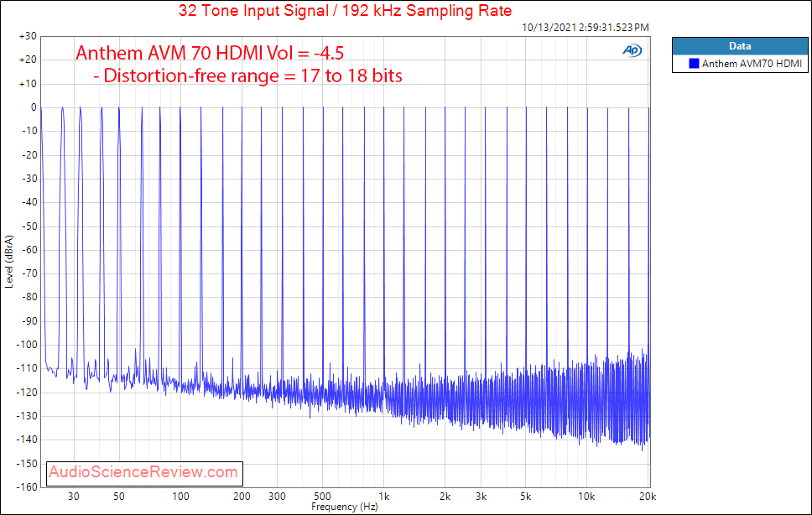This screenshot has width=812, height=515.
Task: Click the 'Anthem AVM 70 HDMI Vol = -4.5' annotation
Action: (x=210, y=53)
